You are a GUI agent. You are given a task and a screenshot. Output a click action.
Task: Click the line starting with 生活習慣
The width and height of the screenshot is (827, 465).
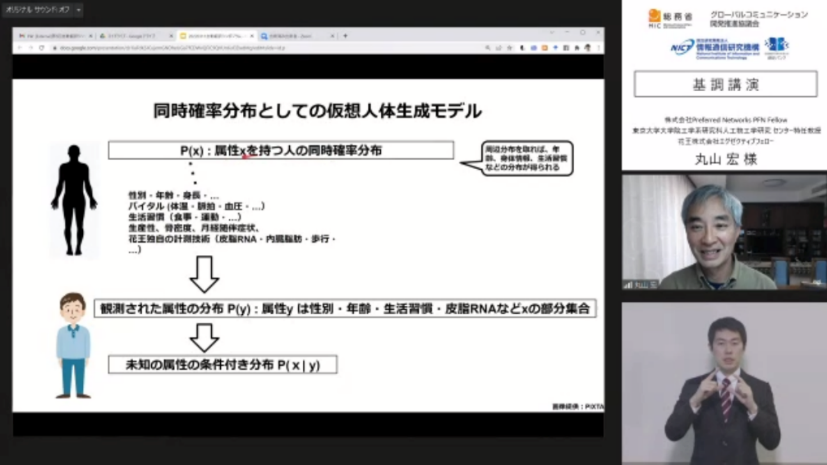tap(185, 217)
